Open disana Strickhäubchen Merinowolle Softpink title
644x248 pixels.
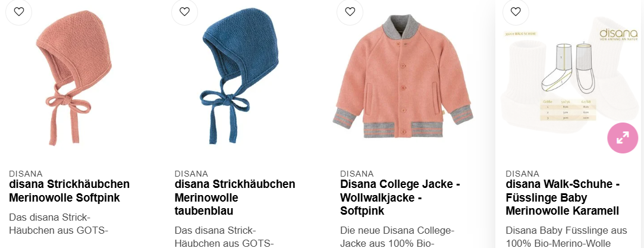coord(70,191)
